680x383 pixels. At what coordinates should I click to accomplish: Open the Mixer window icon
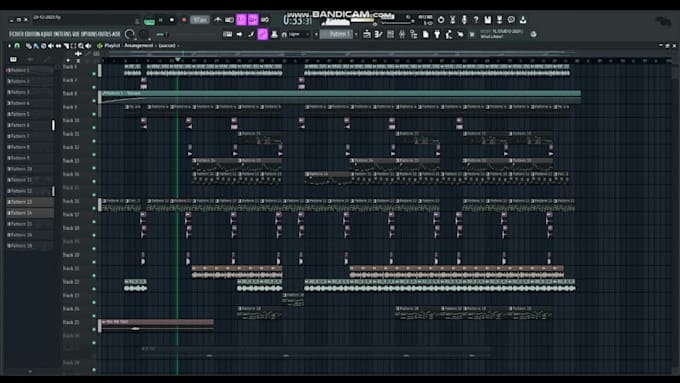402,34
